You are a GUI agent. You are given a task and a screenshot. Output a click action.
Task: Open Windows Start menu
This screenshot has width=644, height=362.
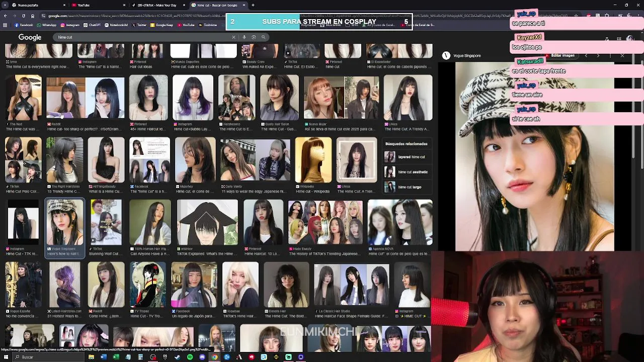click(x=6, y=357)
